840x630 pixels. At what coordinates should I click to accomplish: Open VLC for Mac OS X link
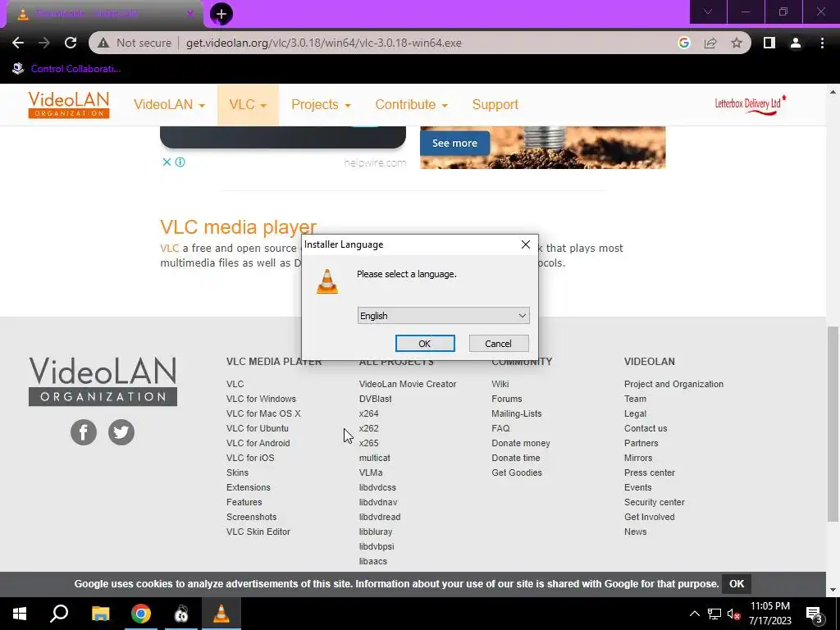click(263, 413)
